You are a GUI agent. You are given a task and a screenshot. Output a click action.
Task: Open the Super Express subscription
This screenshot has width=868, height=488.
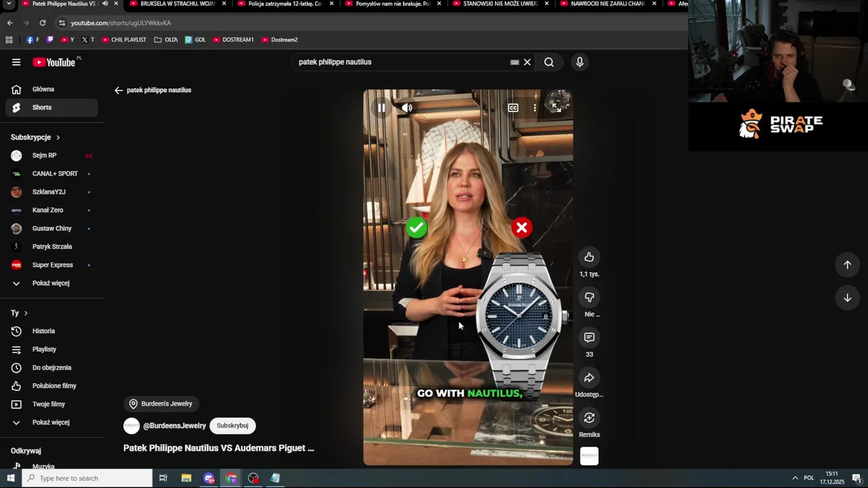click(52, 266)
